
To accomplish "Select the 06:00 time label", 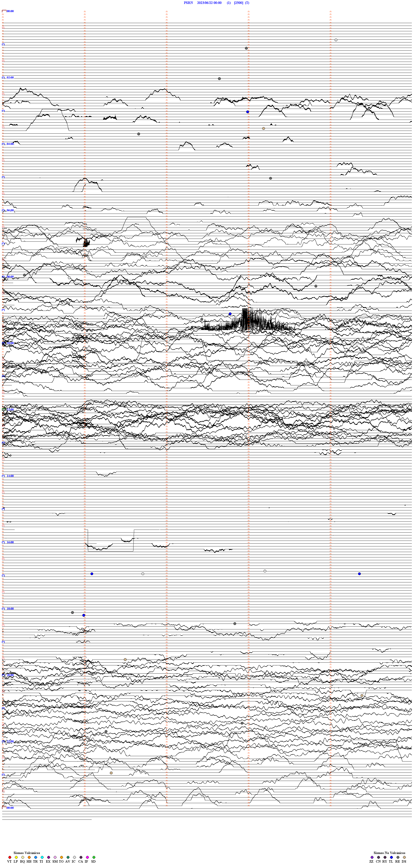I will pos(10,210).
